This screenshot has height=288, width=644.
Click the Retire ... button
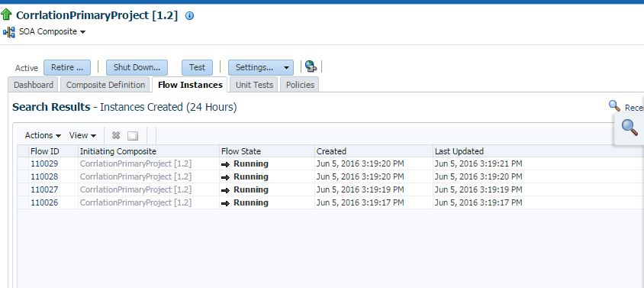[67, 67]
